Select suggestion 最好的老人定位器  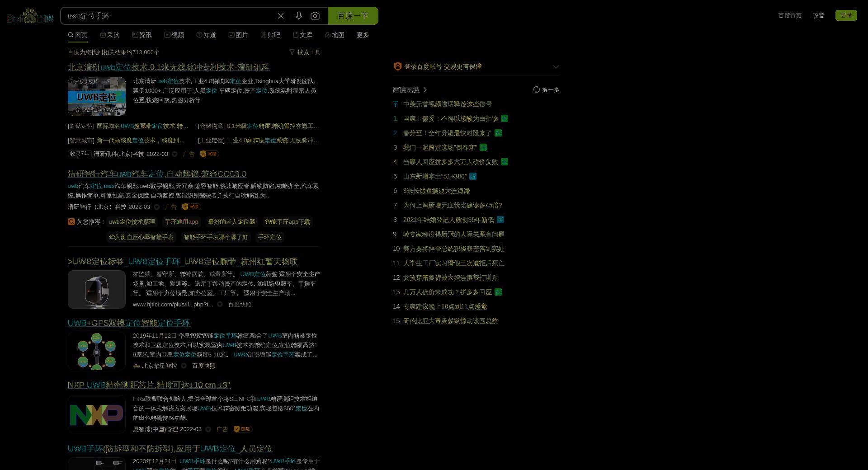[231, 222]
